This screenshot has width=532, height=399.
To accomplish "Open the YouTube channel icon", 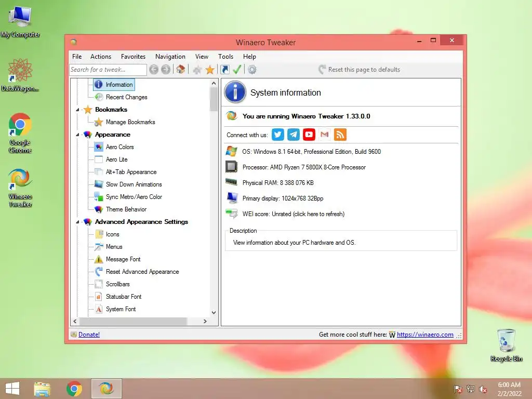I will (x=309, y=135).
